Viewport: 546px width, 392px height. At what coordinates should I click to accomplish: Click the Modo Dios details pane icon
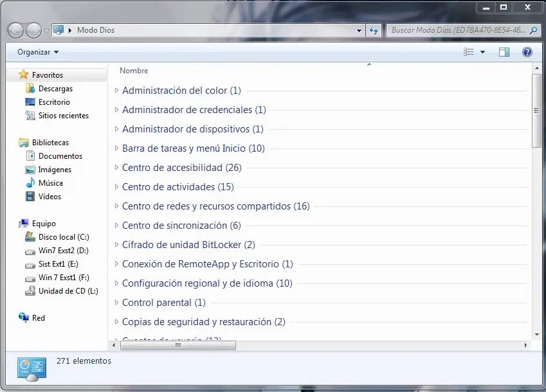pyautogui.click(x=32, y=369)
